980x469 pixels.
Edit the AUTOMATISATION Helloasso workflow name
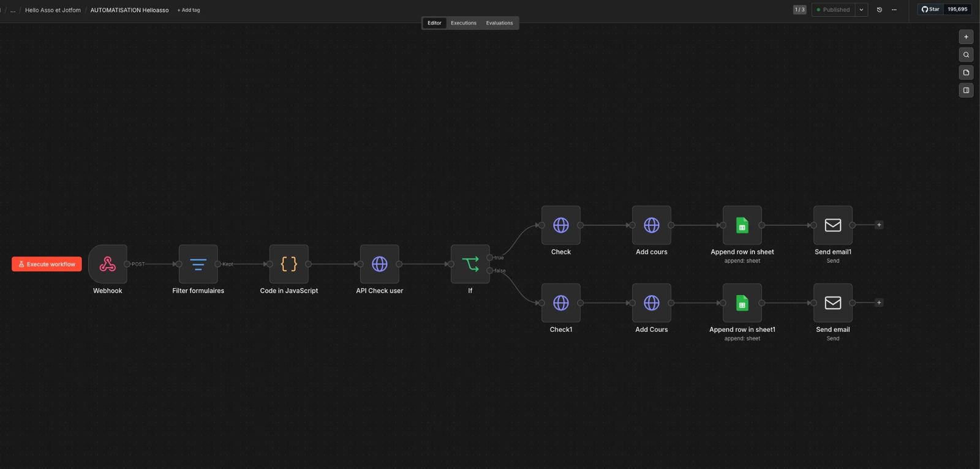pos(129,10)
